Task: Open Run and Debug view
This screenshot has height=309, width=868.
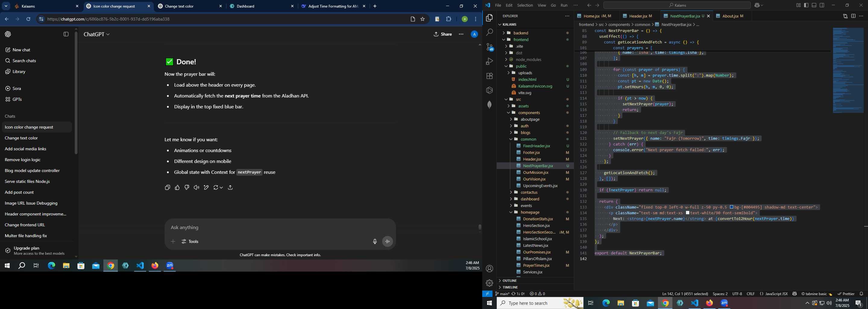Action: click(489, 61)
